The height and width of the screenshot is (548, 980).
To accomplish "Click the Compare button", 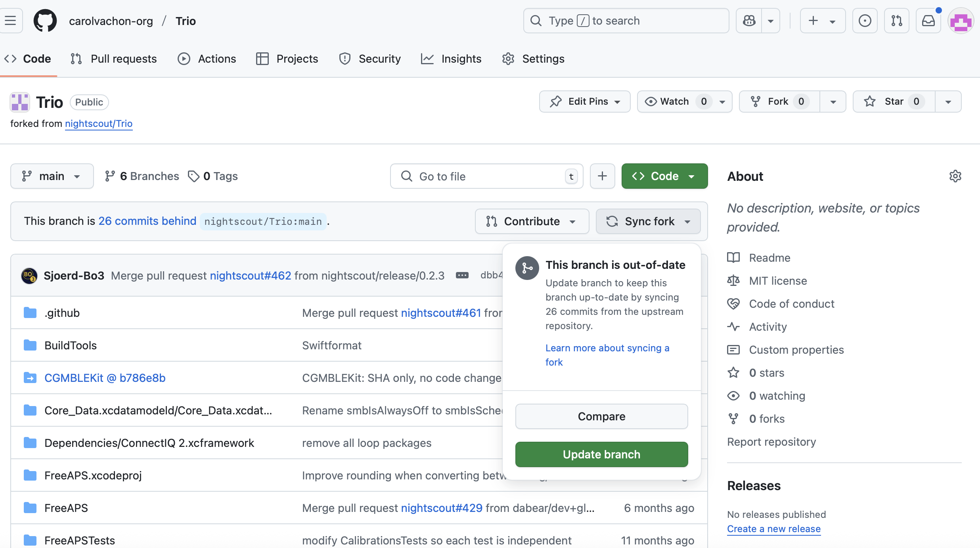I will pos(602,416).
